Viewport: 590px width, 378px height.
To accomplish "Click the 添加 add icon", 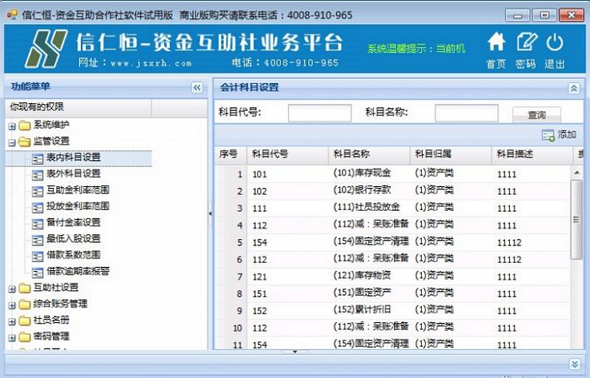I will (x=548, y=135).
